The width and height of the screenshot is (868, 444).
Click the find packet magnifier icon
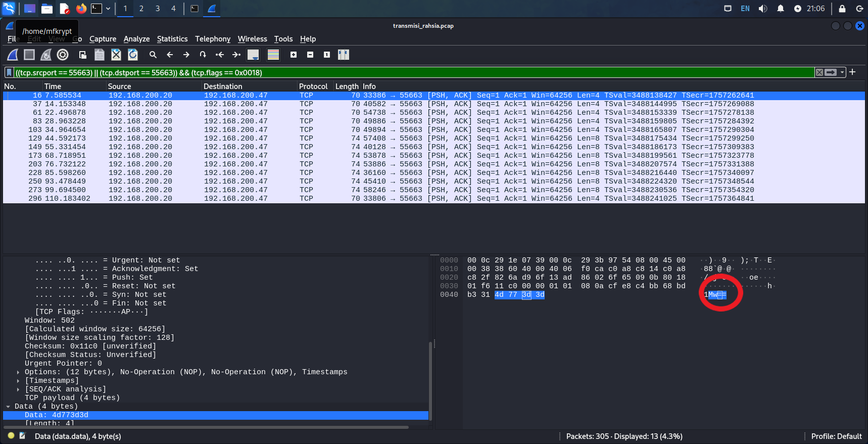tap(153, 55)
